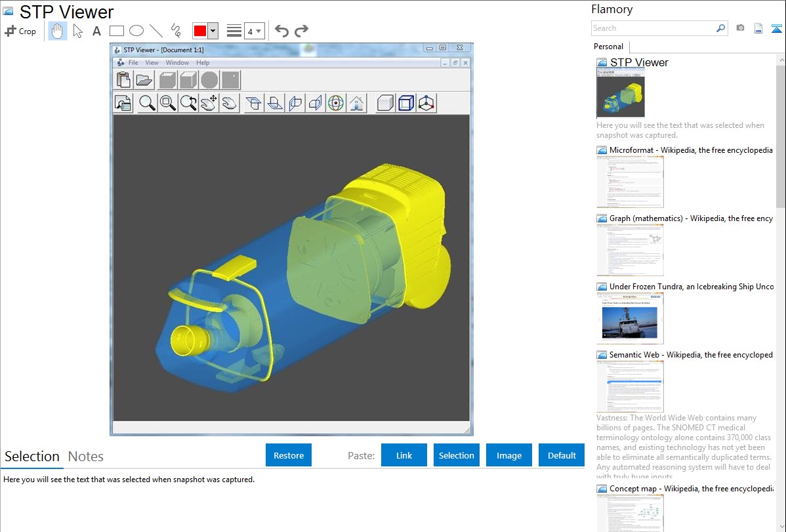Select the arrow pointer tool

point(77,31)
